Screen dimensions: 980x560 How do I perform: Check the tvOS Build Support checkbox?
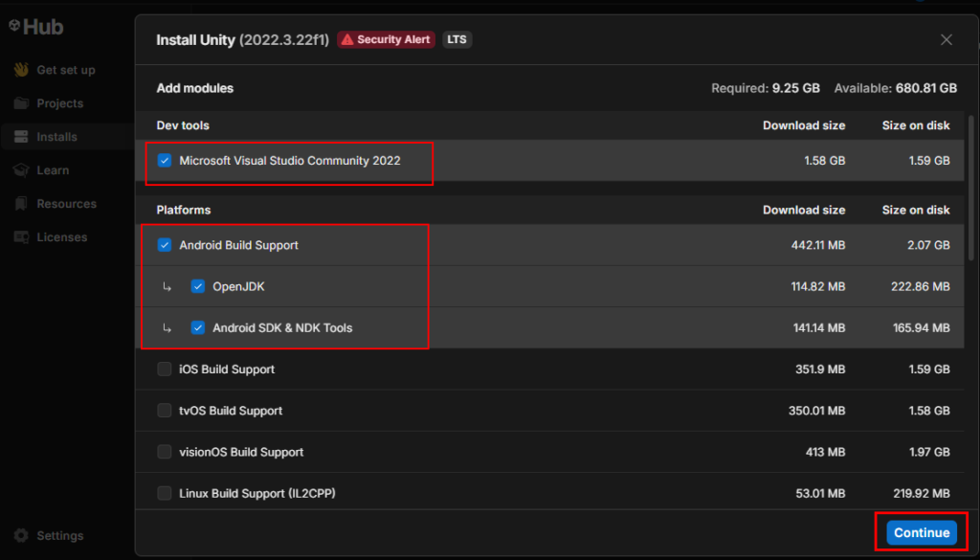pyautogui.click(x=165, y=411)
